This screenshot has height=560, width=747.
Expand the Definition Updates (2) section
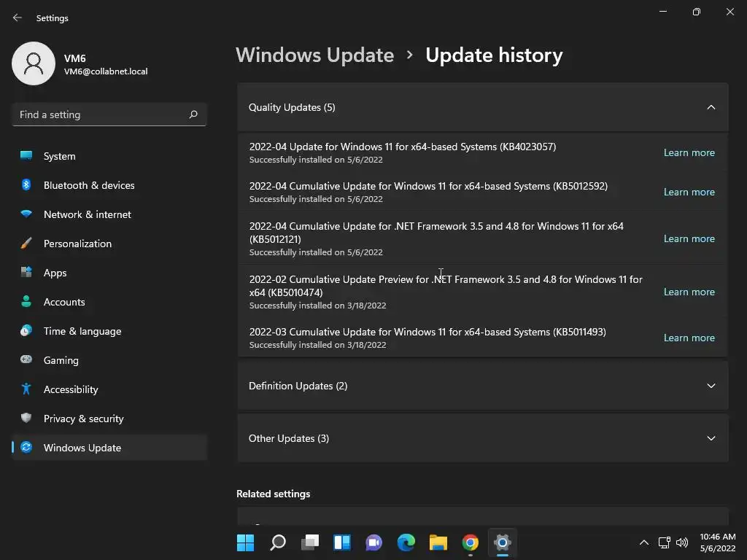(x=711, y=386)
